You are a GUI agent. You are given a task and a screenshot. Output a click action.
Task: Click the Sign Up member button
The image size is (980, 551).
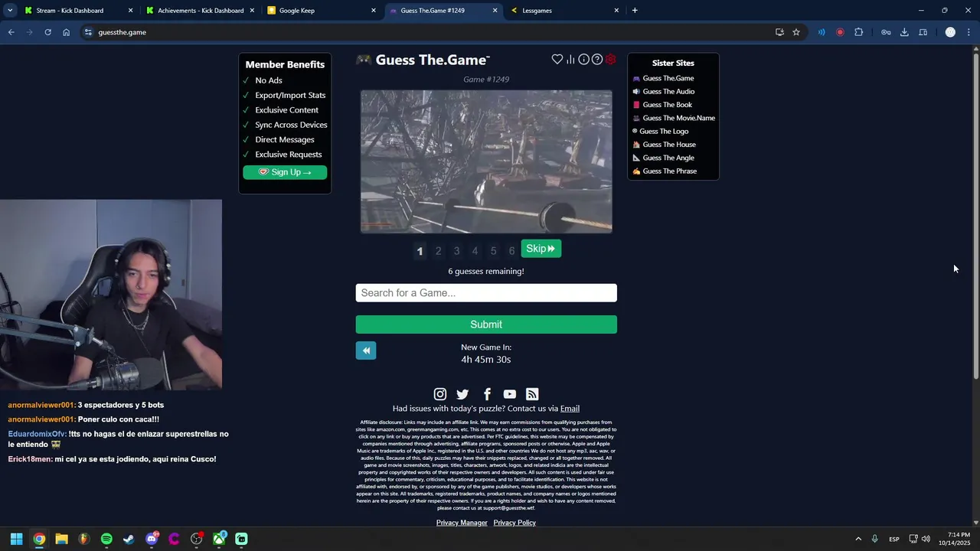coord(285,172)
